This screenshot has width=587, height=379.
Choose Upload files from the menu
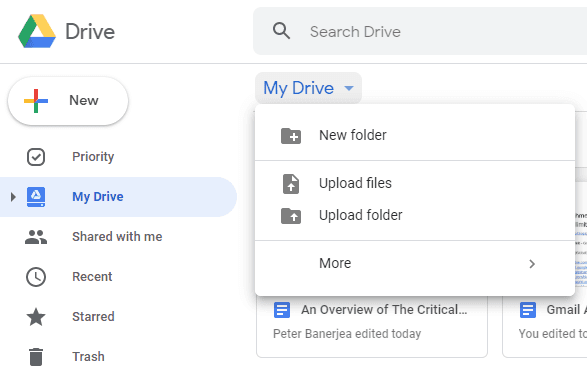coord(415,184)
